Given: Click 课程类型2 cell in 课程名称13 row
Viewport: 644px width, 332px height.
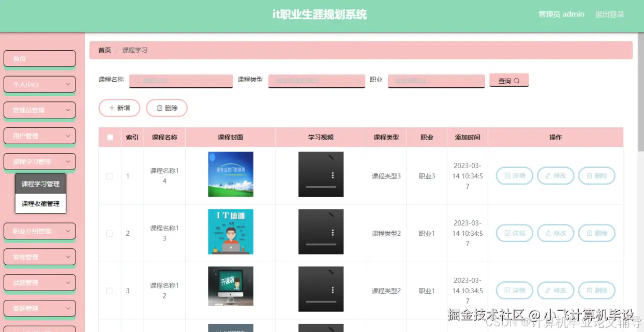Looking at the screenshot, I should pyautogui.click(x=386, y=234).
